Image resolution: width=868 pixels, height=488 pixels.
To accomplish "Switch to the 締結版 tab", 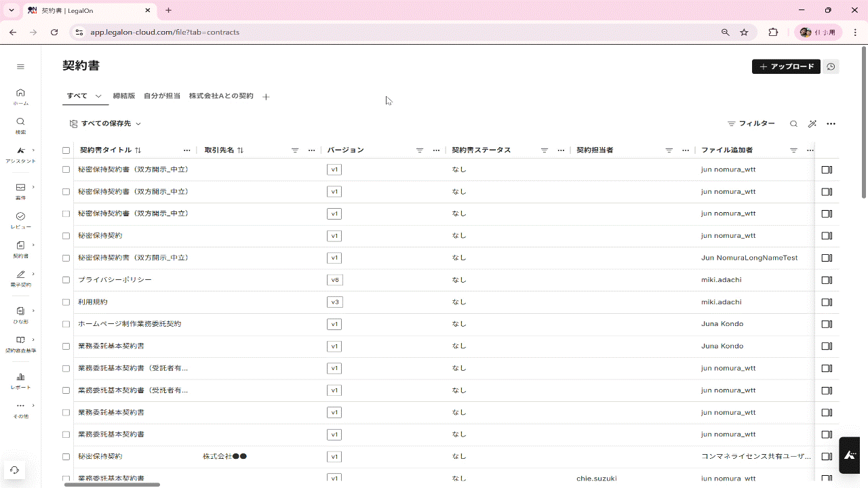I will pos(124,96).
